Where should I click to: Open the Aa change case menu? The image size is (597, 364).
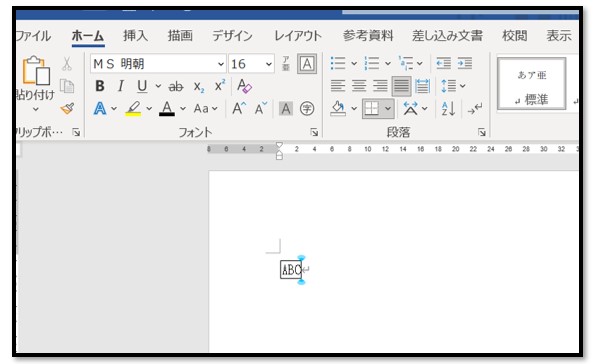[x=206, y=109]
